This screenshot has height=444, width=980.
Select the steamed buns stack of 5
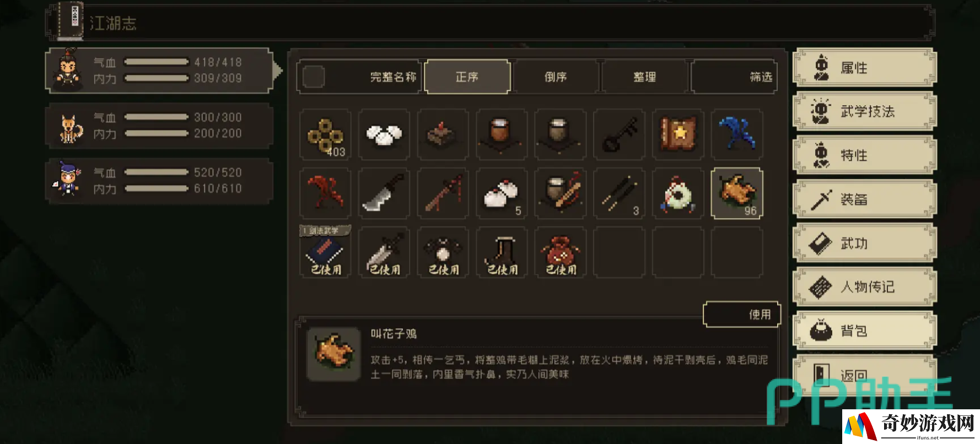pos(502,193)
